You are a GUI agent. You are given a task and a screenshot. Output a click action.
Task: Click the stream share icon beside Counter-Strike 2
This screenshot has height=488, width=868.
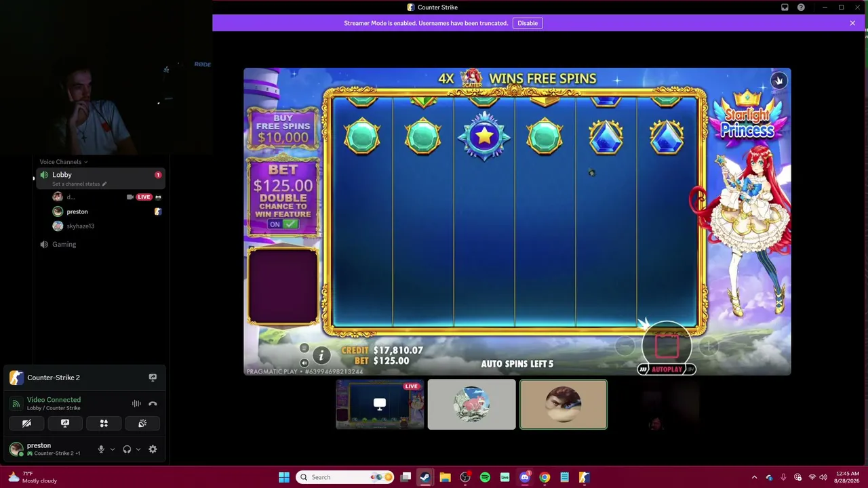coord(153,378)
